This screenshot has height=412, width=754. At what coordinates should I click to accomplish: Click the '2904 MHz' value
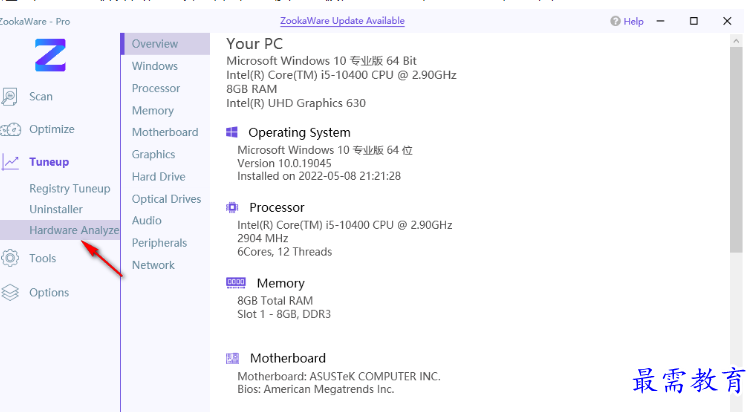coord(263,238)
